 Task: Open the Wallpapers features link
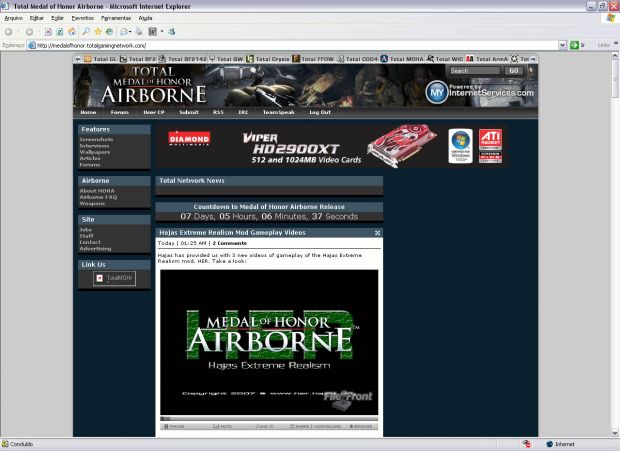tap(95, 152)
